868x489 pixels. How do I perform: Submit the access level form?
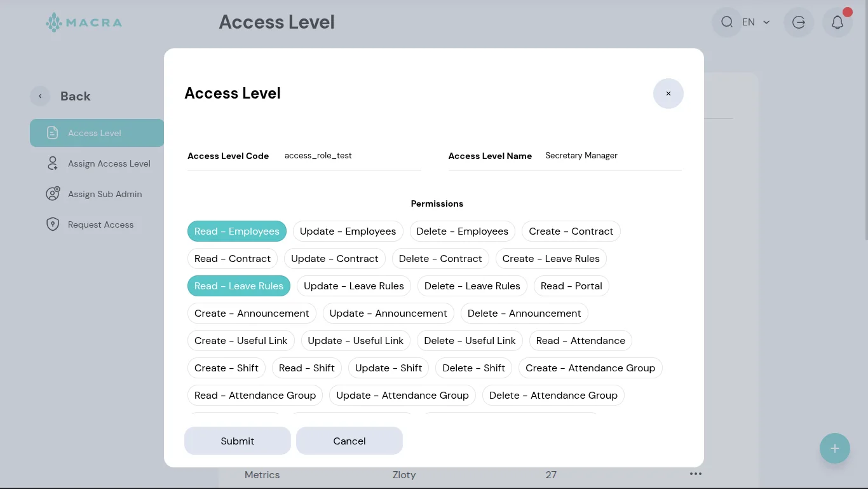pyautogui.click(x=237, y=441)
